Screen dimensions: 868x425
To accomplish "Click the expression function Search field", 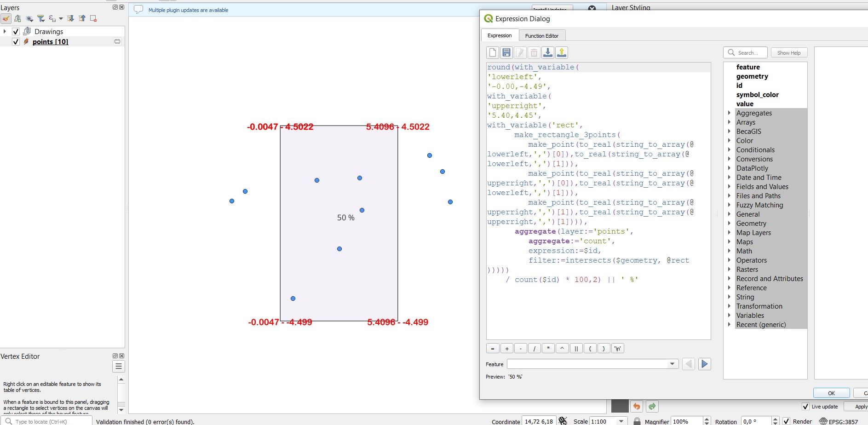I will point(746,52).
